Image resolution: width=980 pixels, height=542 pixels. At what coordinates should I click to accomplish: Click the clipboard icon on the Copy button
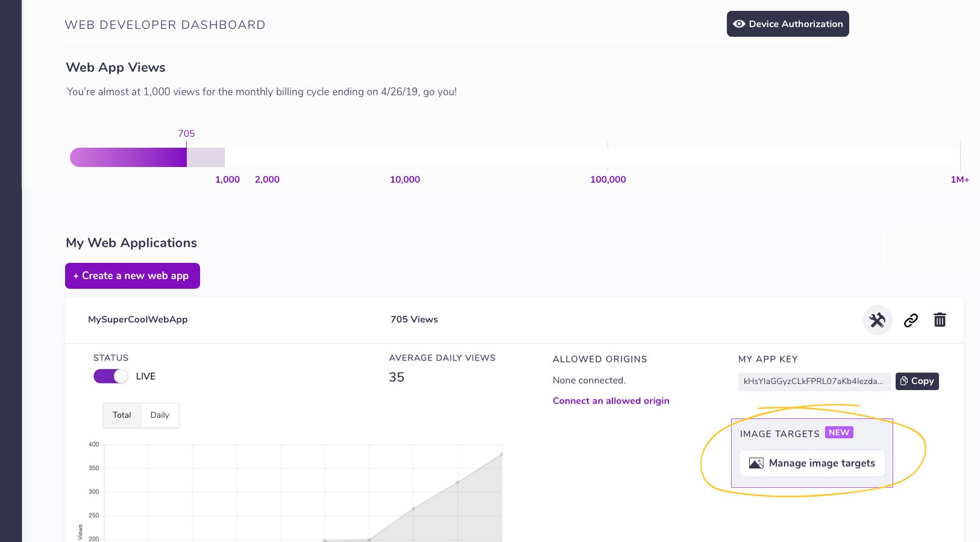(x=903, y=381)
